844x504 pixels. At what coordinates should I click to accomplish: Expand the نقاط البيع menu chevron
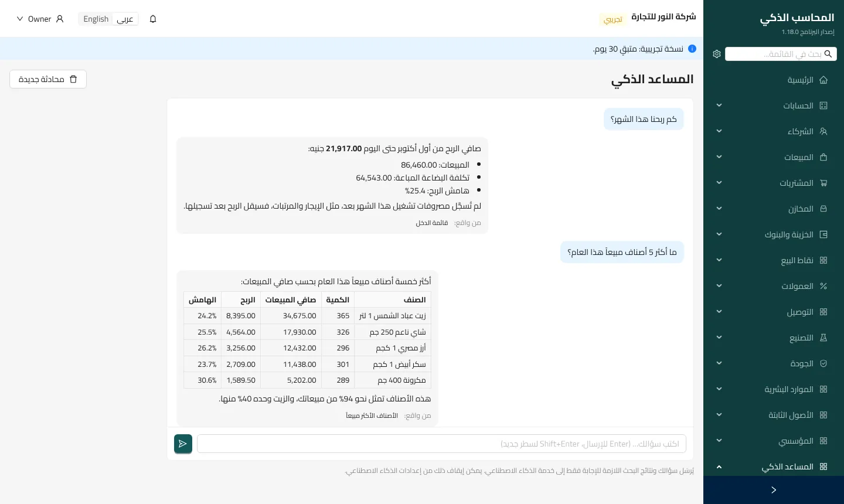point(719,260)
